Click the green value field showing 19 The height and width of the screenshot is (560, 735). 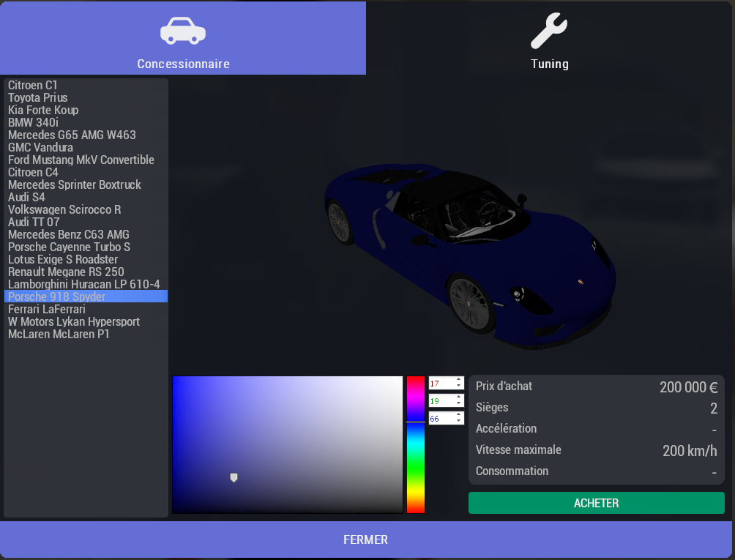click(x=441, y=400)
